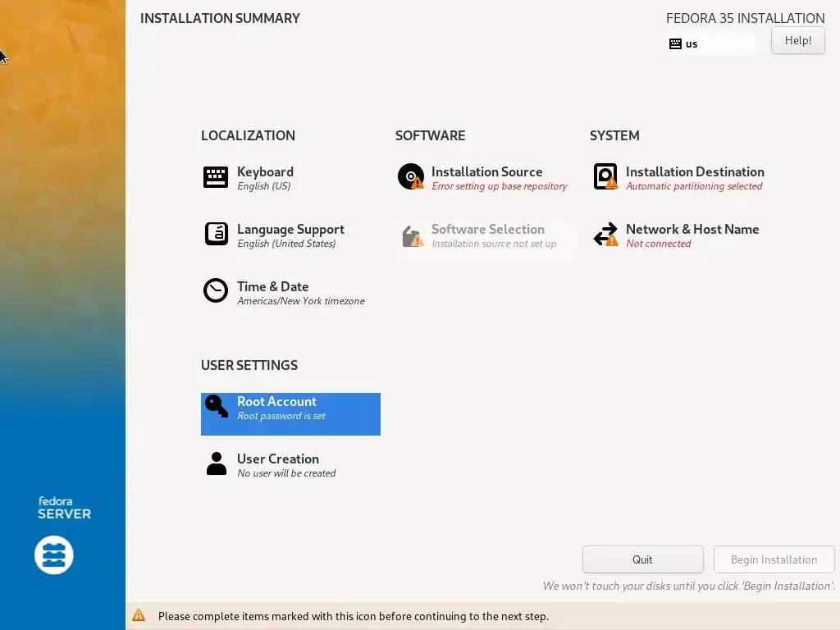Click 'Not connected' network status text
840x630 pixels.
click(x=659, y=244)
